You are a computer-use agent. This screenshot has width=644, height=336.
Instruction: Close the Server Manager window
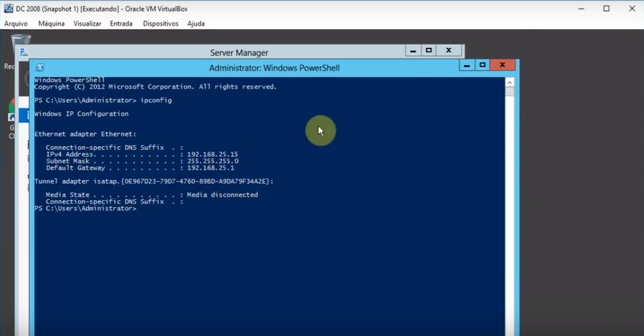pos(449,51)
